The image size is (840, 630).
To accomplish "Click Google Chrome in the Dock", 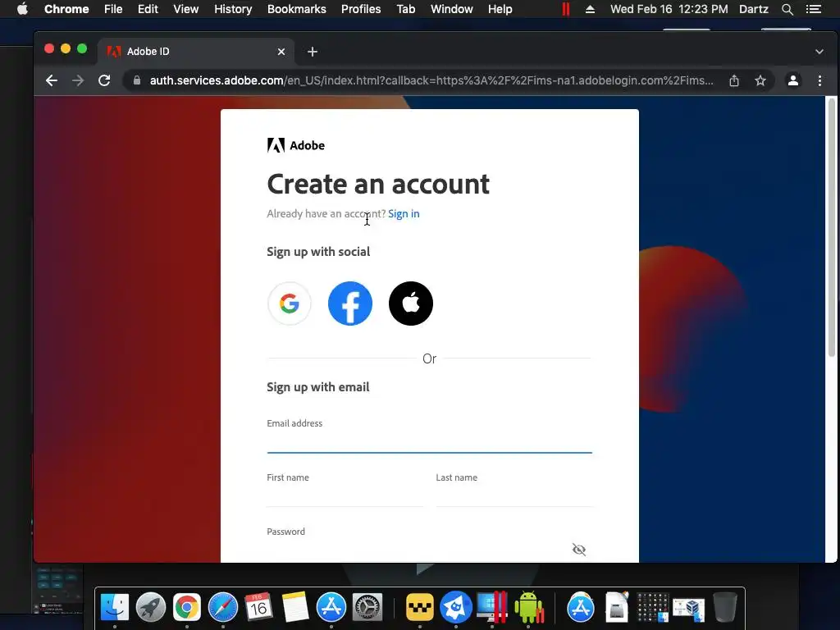I will click(186, 607).
